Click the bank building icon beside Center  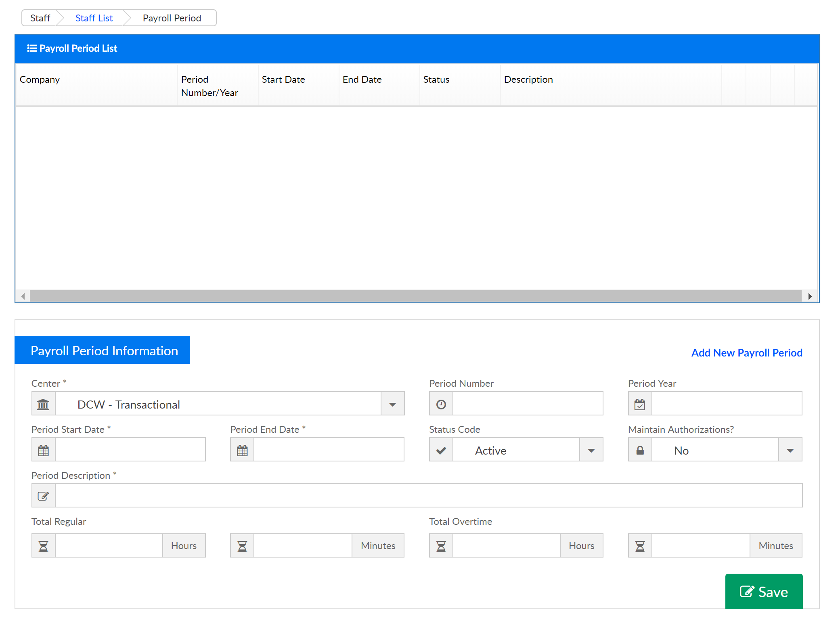pos(43,404)
